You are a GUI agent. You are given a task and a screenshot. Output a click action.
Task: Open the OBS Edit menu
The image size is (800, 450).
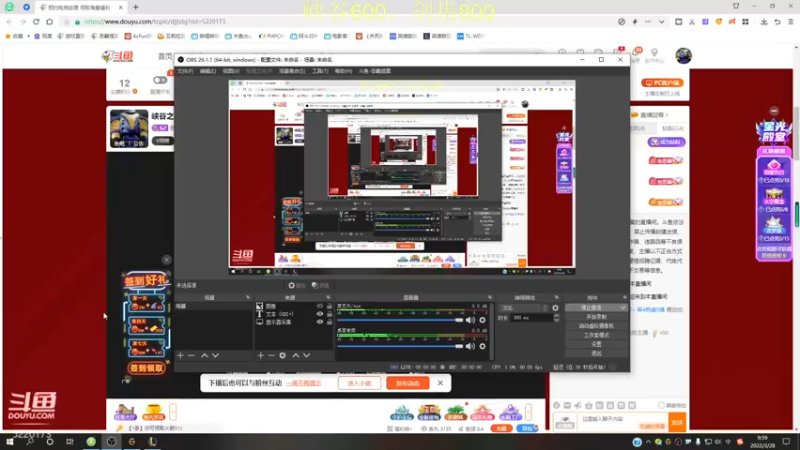(208, 71)
